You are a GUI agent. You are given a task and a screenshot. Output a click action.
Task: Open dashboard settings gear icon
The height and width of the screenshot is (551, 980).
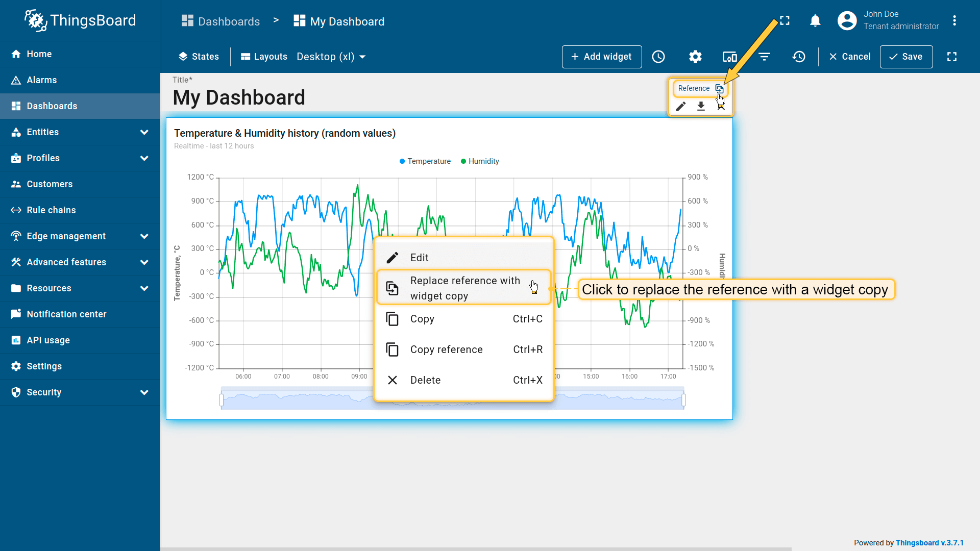695,57
